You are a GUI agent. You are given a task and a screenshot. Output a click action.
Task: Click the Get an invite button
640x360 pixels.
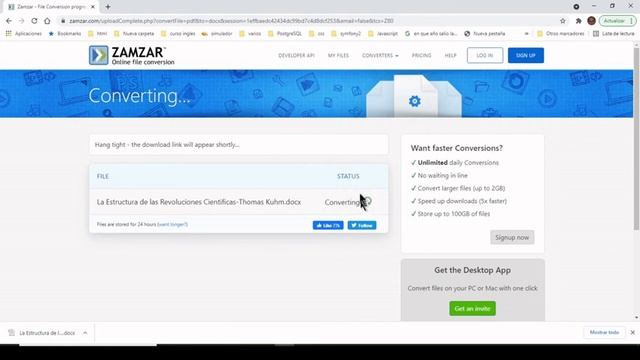pos(473,309)
